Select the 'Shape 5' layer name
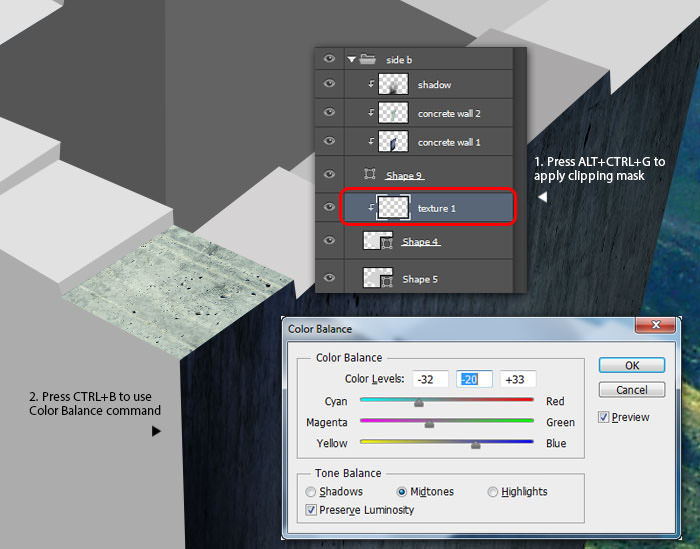The image size is (700, 549). coord(420,279)
